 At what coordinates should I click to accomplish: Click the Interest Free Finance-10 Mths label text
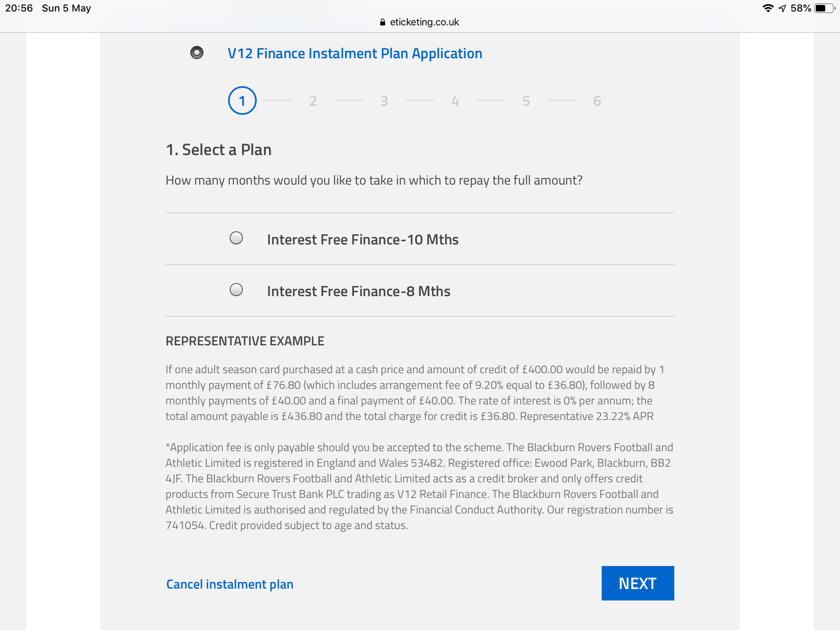click(363, 240)
